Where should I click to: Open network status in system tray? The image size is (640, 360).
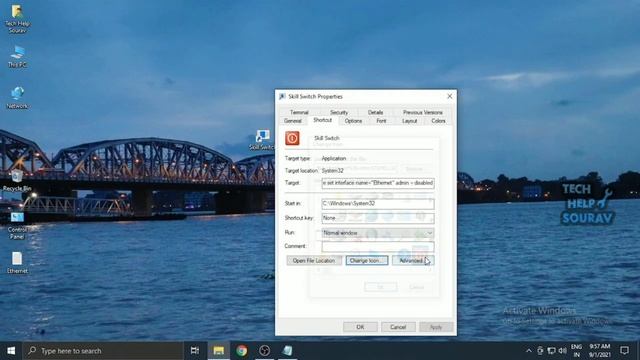551,351
